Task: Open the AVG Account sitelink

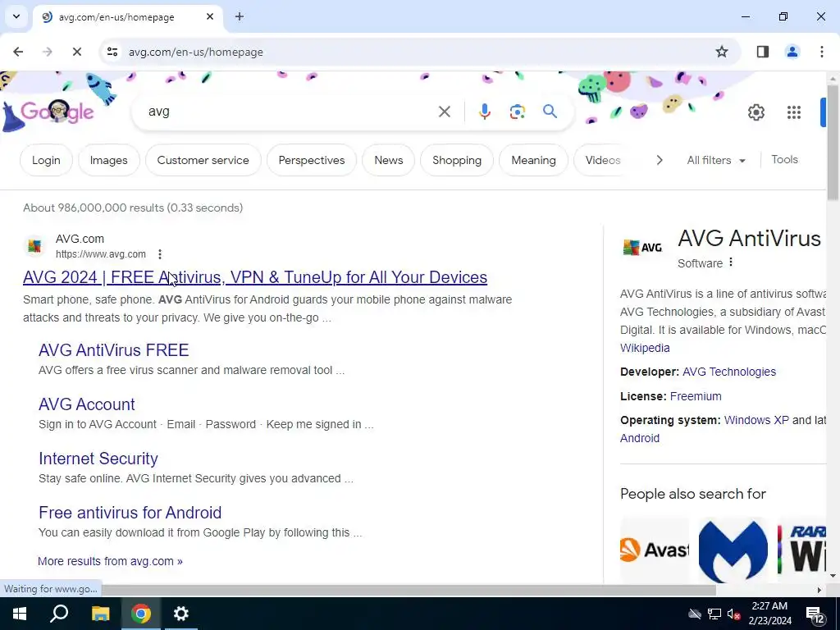Action: coord(87,404)
